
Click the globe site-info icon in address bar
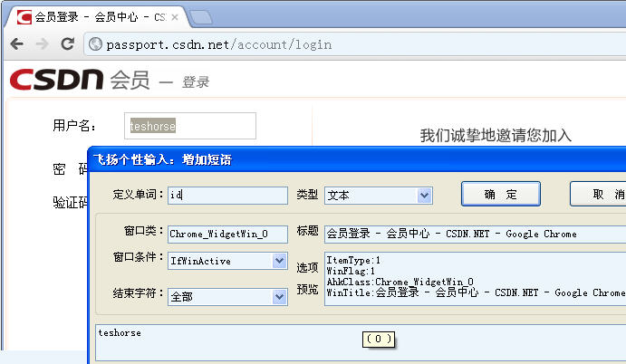(x=95, y=43)
